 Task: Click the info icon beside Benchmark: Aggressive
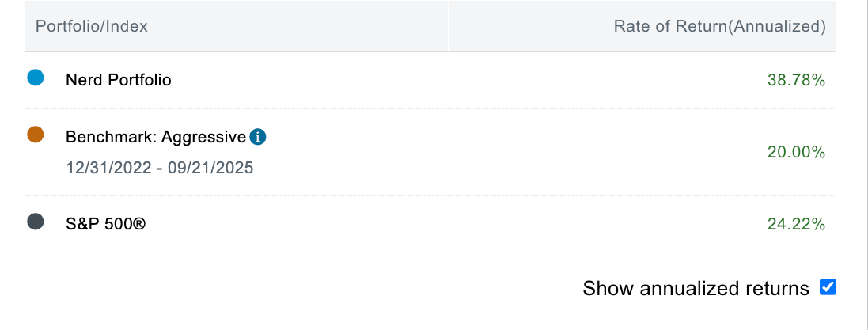point(257,137)
